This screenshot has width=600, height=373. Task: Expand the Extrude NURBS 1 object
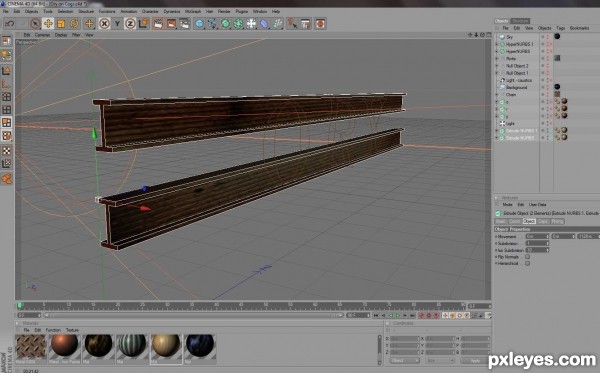point(497,131)
